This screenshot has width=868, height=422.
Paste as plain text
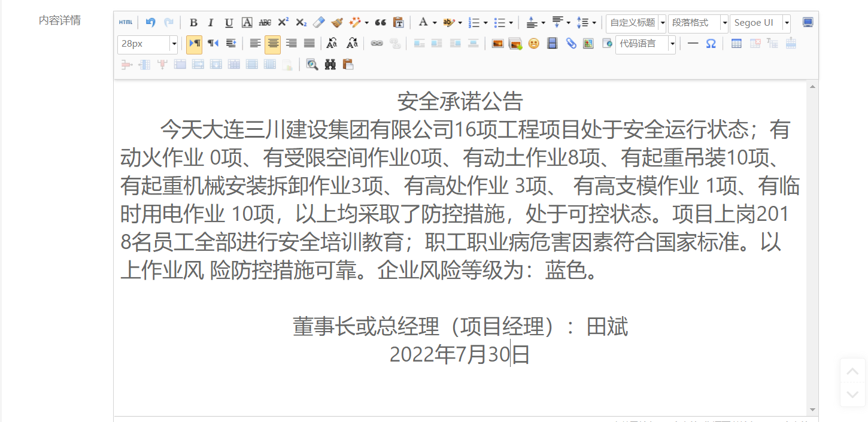398,23
